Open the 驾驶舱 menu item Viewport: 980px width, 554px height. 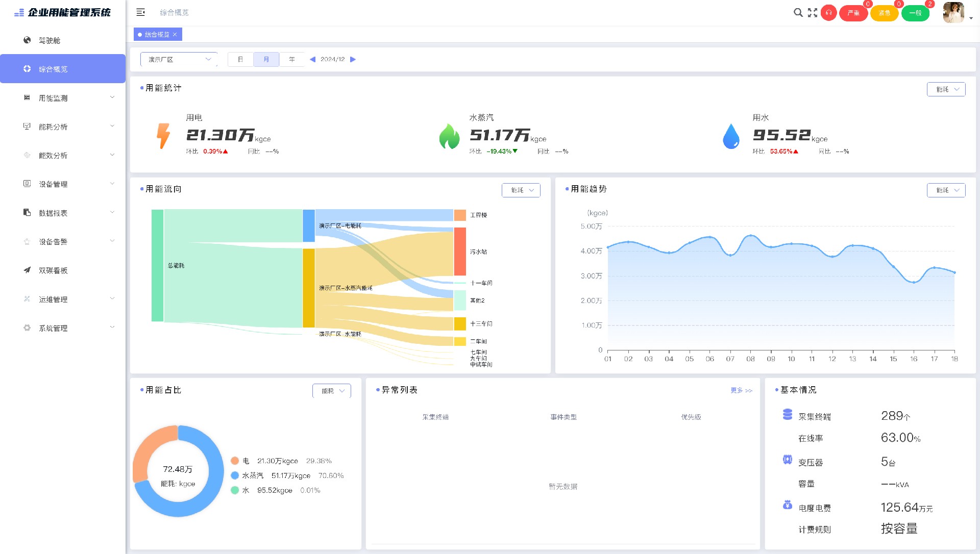pyautogui.click(x=50, y=40)
